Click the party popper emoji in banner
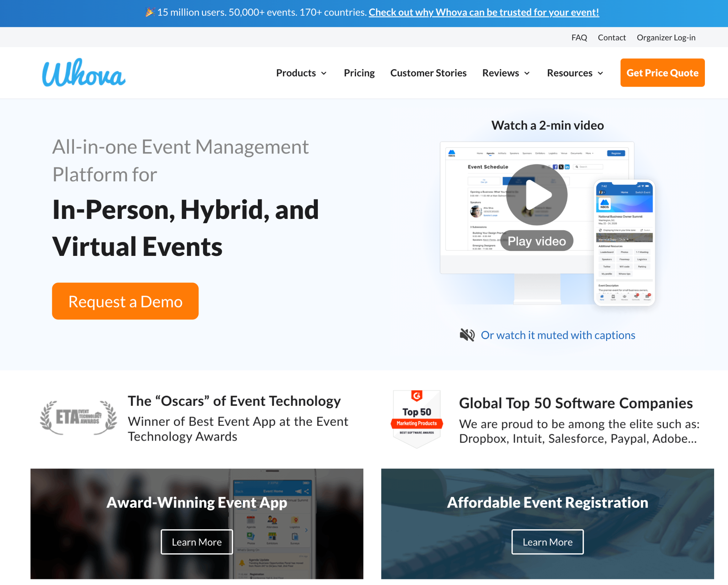Viewport: 728px width, 585px height. coord(150,12)
